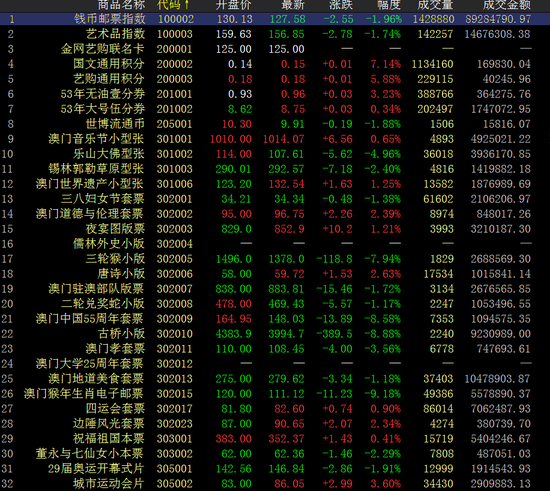550x491 pixels.
Task: Select 53年大号伍分券 row
Action: tap(102, 109)
